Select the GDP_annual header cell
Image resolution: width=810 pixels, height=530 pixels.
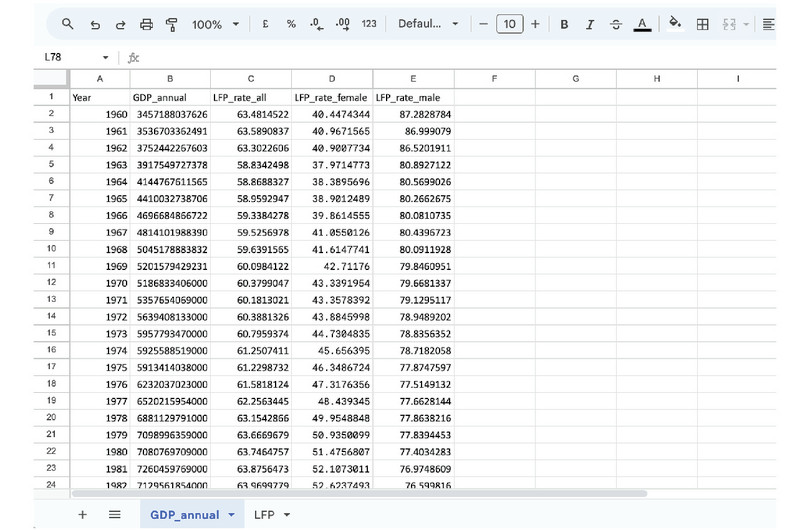[x=170, y=97]
